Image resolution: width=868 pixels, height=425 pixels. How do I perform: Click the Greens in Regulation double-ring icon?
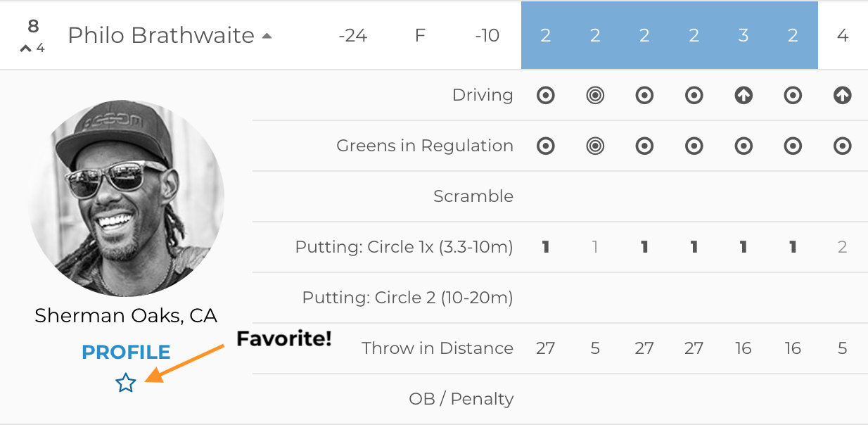pos(595,146)
